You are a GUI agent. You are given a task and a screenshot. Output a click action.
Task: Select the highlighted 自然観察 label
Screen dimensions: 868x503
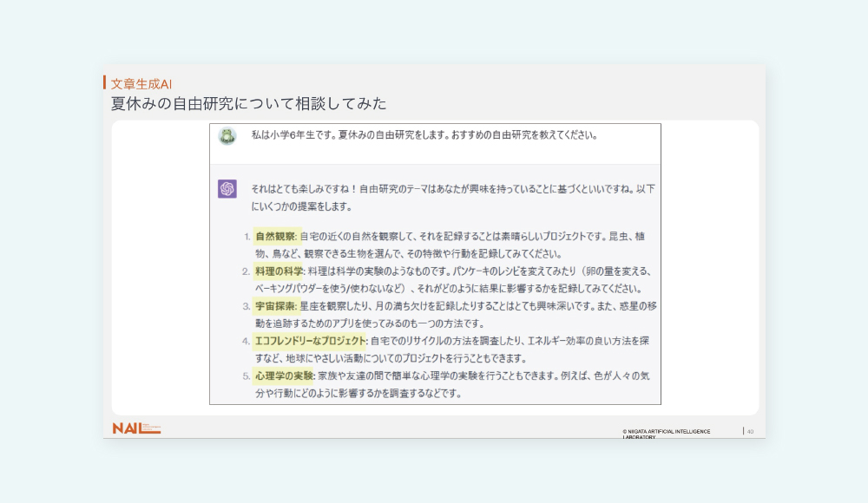tap(276, 236)
